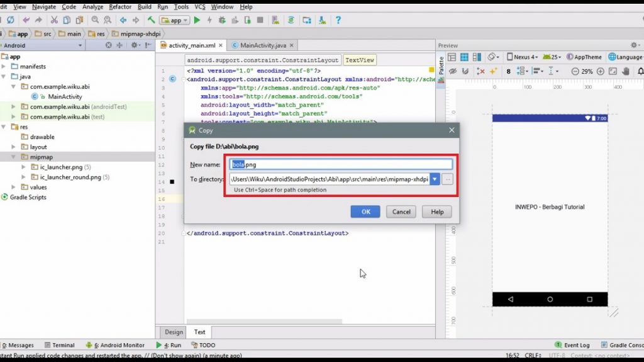
Task: Zoom in the layout preview
Action: click(601, 71)
